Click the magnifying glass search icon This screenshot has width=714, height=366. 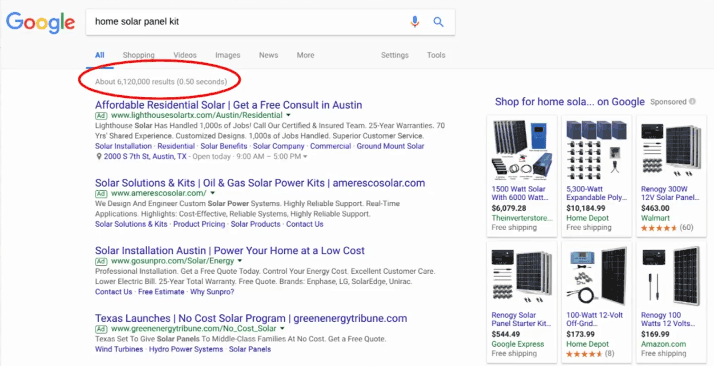(438, 21)
